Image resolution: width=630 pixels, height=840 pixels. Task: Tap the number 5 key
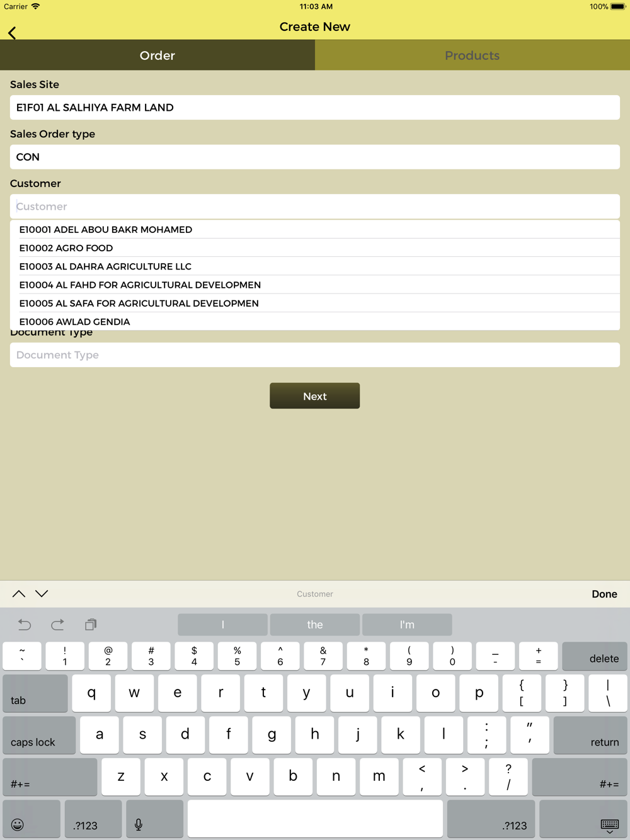(x=237, y=656)
